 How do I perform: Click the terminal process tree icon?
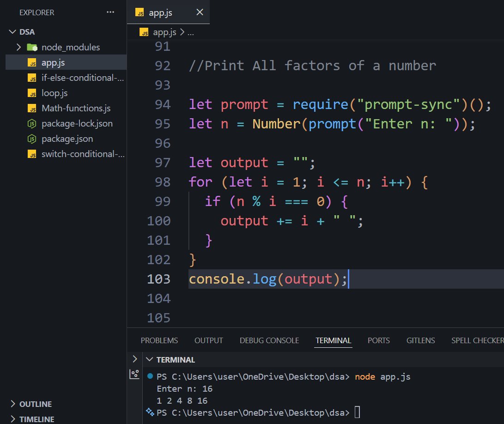(134, 374)
